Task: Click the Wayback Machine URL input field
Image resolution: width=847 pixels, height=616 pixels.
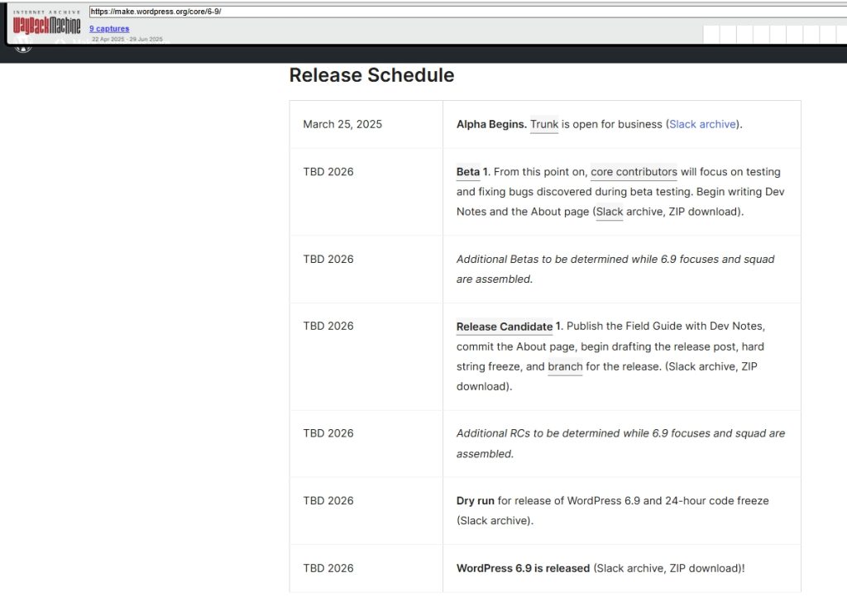Action: pos(468,12)
